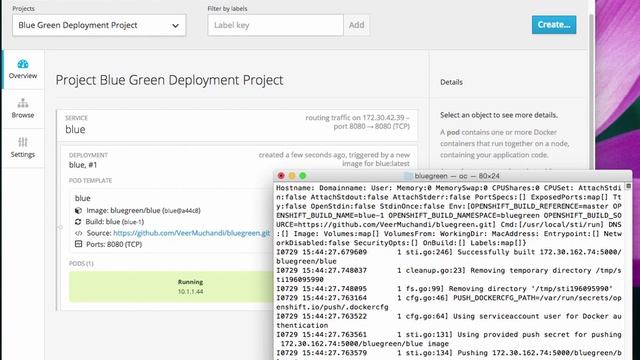This screenshot has height=360, width=640.
Task: Click 'Successfully built' line in terminal
Action: 449,257
